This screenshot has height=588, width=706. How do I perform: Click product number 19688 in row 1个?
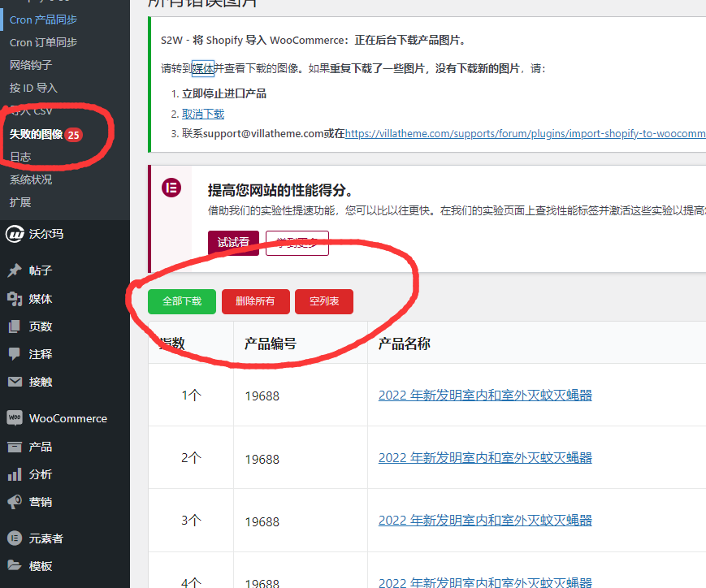pos(262,396)
